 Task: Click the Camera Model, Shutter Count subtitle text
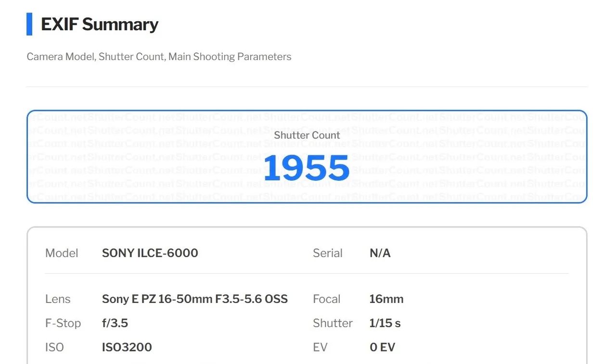159,57
